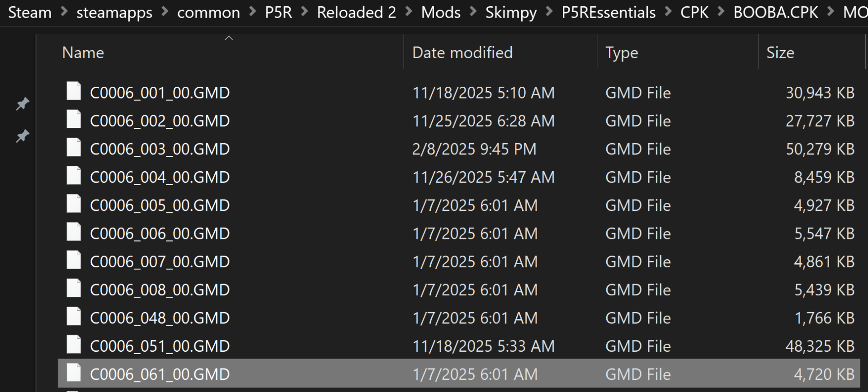
Task: Toggle sort arrow above Name column
Action: pos(229,38)
